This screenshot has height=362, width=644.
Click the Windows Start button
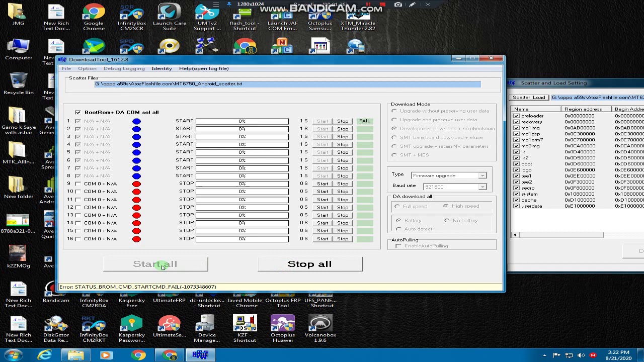click(13, 355)
